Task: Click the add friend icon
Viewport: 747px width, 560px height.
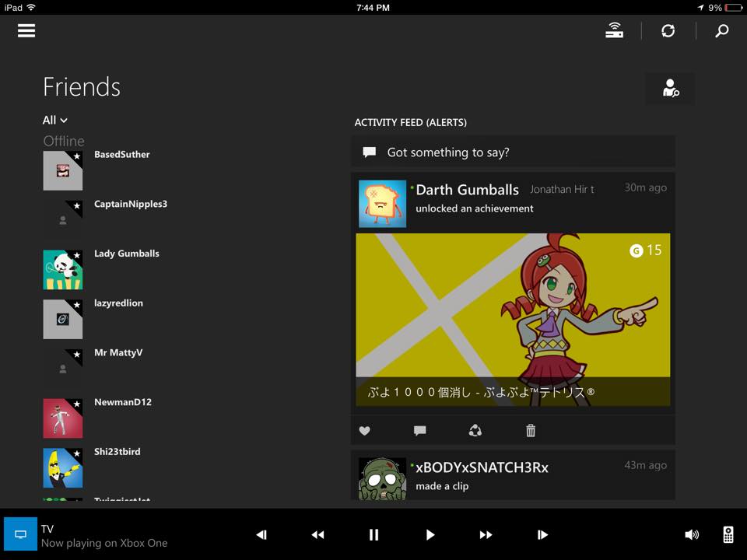Action: [669, 88]
